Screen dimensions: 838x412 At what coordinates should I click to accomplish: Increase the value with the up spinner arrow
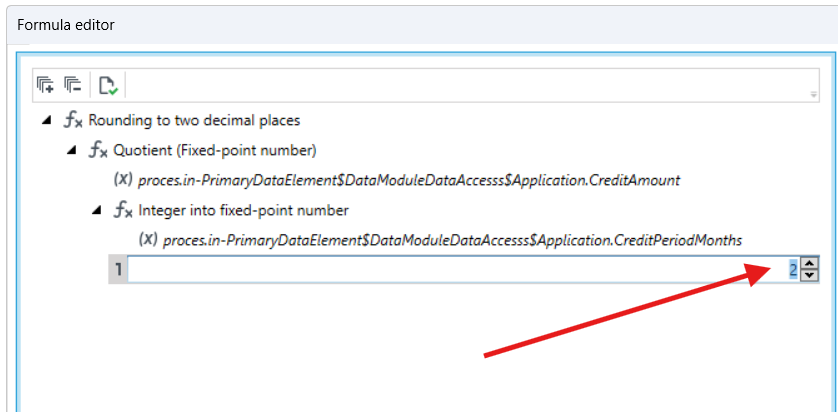point(810,263)
